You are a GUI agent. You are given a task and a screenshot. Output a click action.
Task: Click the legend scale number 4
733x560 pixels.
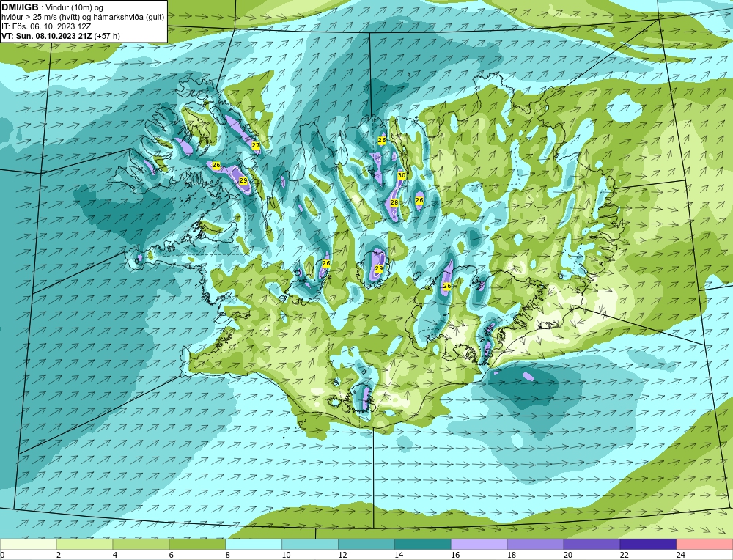(115, 556)
